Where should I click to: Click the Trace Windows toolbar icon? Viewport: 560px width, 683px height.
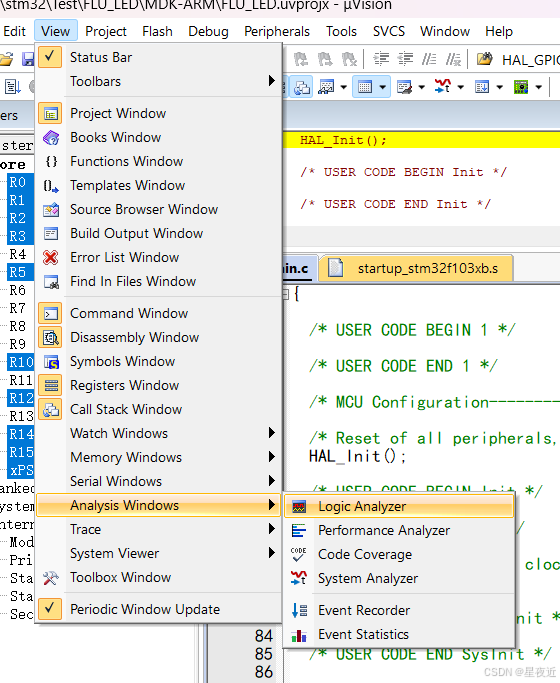482,87
